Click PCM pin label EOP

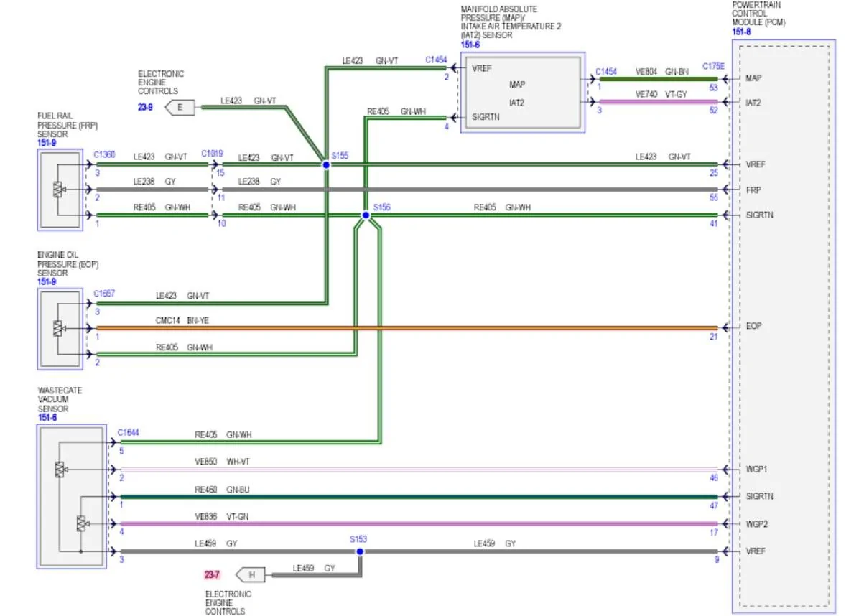point(753,326)
